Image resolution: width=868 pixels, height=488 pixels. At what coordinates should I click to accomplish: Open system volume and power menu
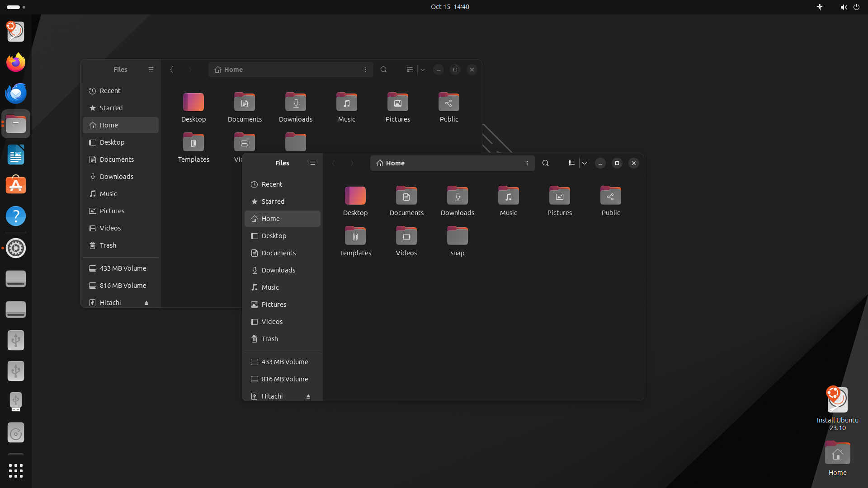850,7
